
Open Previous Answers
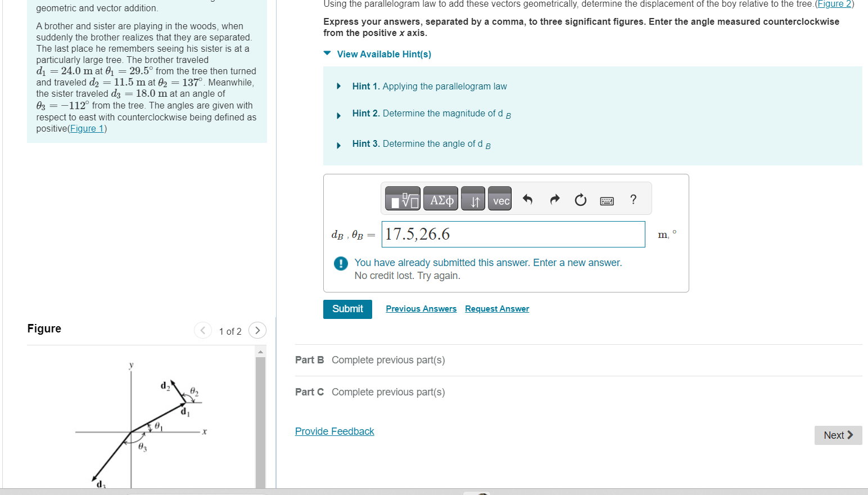(x=421, y=308)
